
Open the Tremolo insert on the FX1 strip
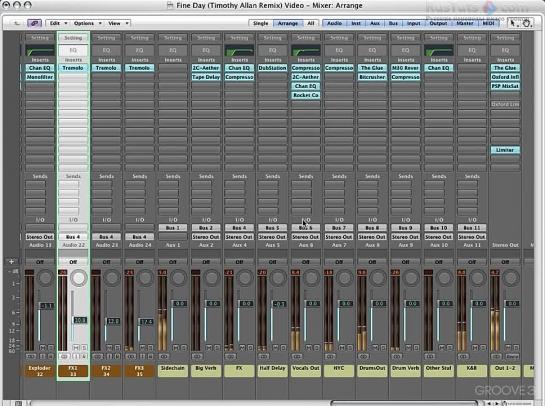click(73, 68)
